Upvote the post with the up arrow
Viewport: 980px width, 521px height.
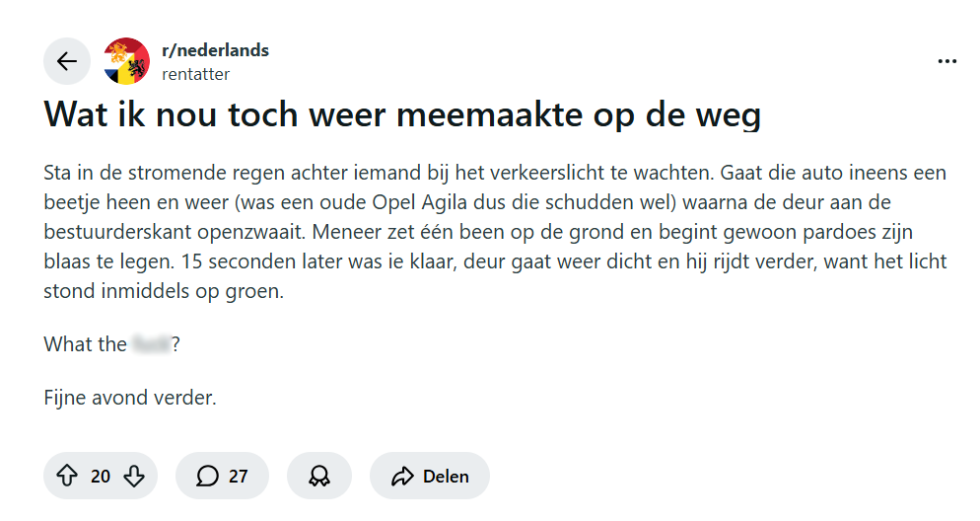tap(67, 477)
